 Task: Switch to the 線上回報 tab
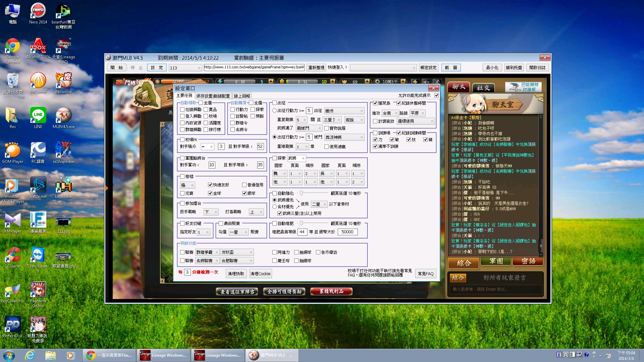pos(242,96)
